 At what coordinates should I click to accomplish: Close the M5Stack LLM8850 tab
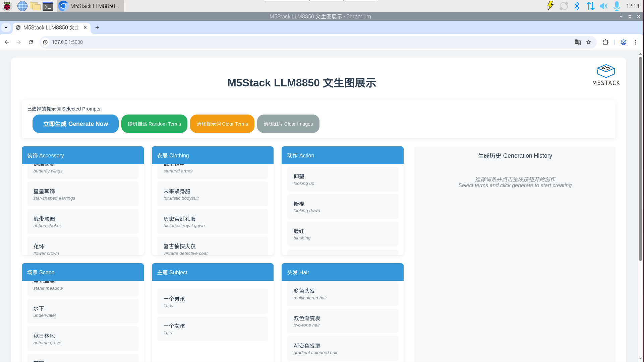tap(85, 27)
